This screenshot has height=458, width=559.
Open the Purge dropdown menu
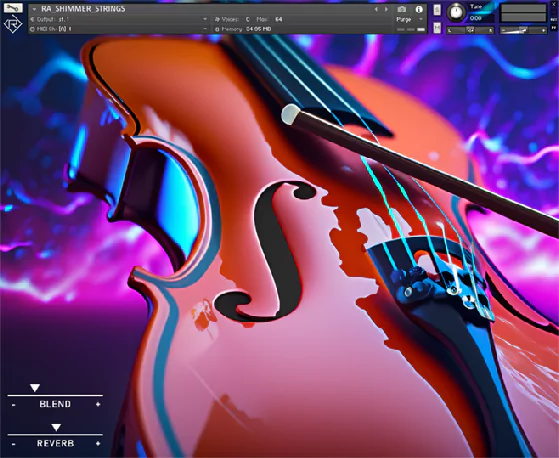tap(410, 19)
